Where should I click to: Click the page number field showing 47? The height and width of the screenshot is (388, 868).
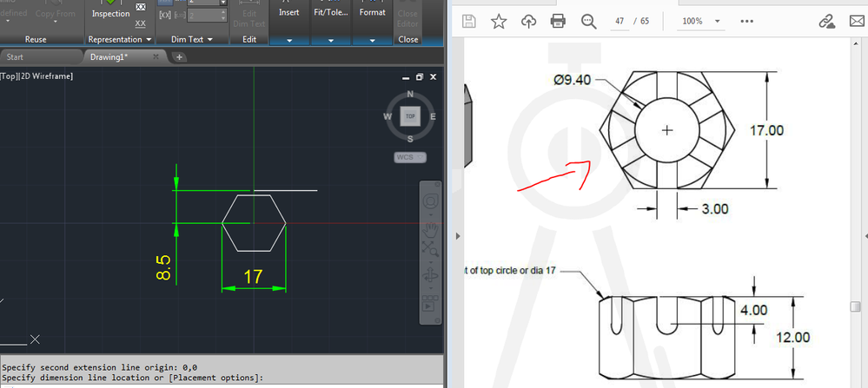click(620, 22)
